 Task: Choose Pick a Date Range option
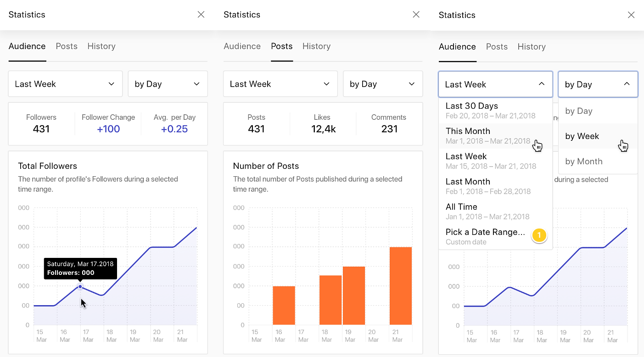tap(495, 237)
